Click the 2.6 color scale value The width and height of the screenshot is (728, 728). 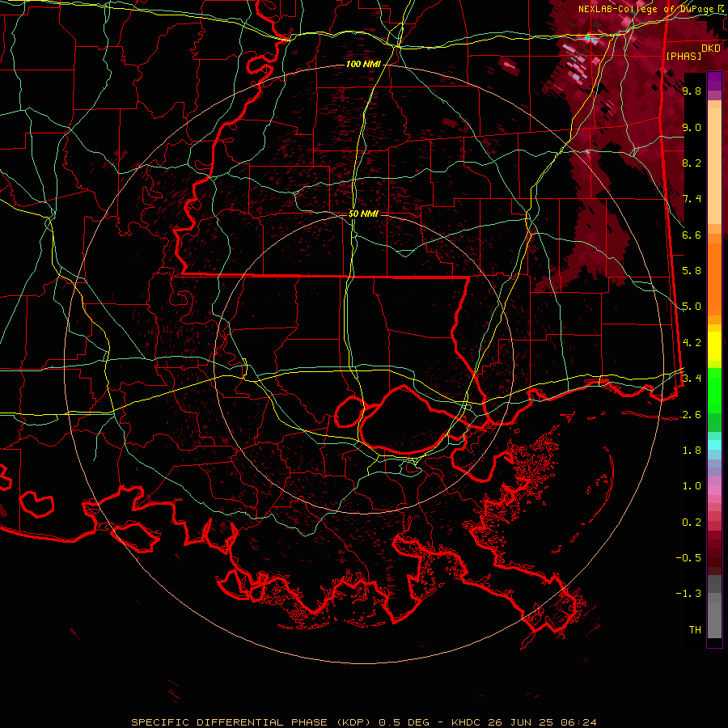(x=692, y=415)
